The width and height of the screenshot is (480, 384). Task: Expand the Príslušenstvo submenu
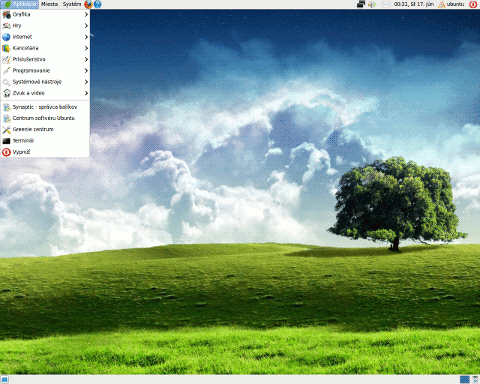tap(45, 59)
